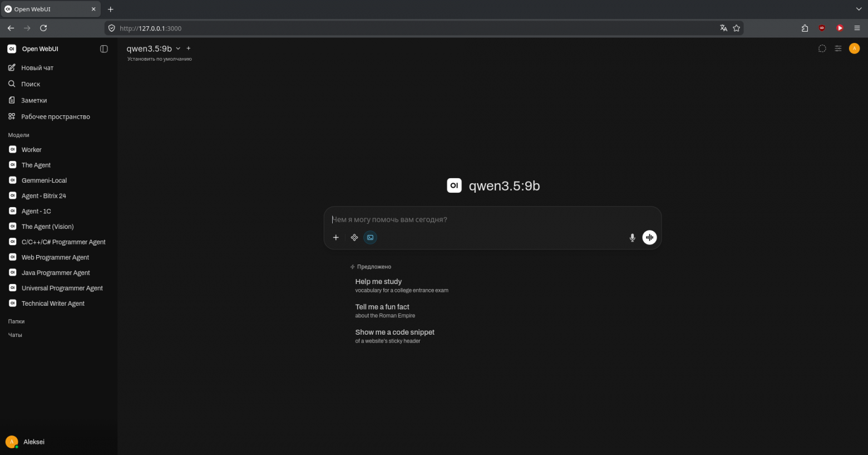The height and width of the screenshot is (455, 868).
Task: Start a new chat via Новый чат
Action: tap(58, 68)
